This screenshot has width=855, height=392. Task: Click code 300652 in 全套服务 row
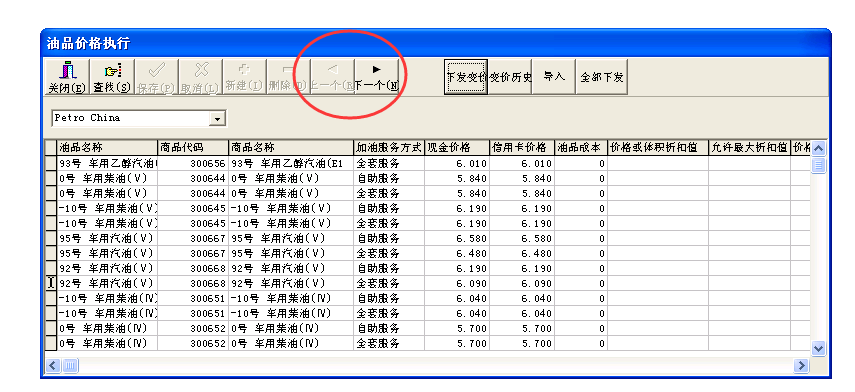pyautogui.click(x=193, y=343)
